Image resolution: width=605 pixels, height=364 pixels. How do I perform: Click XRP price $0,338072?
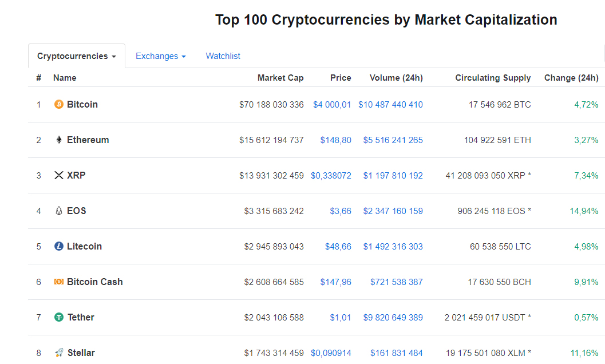click(331, 176)
